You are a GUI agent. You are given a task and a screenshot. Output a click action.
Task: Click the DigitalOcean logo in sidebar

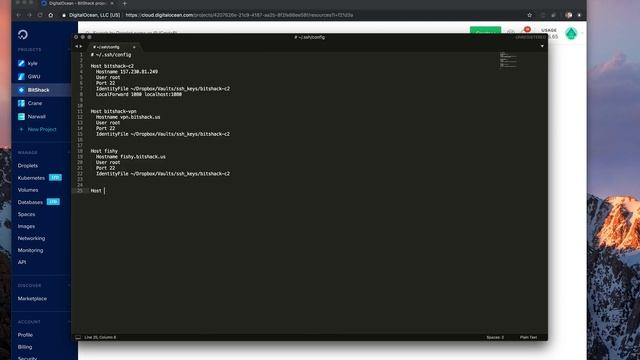[23, 34]
